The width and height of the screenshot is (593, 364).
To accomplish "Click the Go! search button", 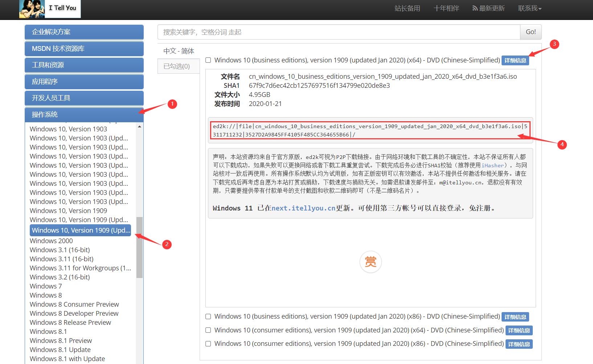I will pos(530,32).
